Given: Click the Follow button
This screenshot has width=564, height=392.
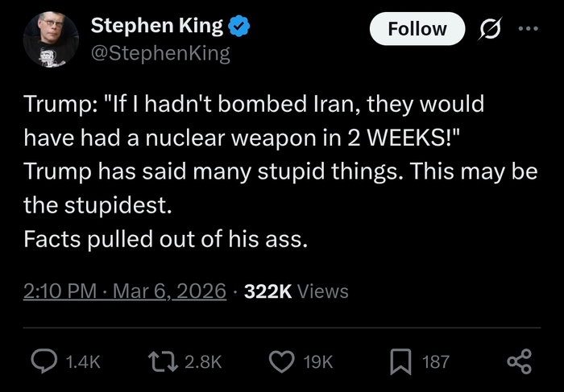Looking at the screenshot, I should point(417,30).
